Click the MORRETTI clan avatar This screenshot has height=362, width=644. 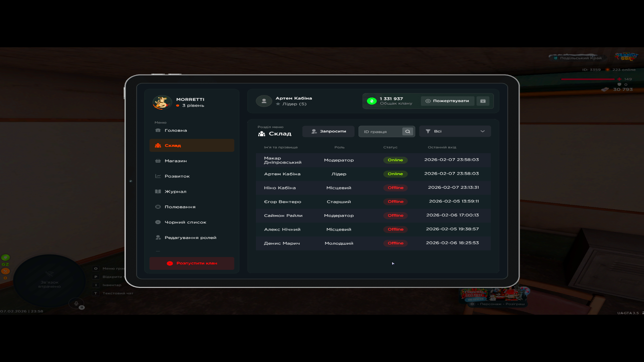point(162,102)
